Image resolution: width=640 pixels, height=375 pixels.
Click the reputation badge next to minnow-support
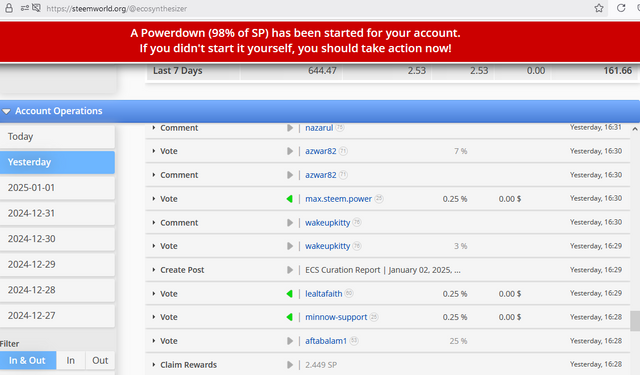pyautogui.click(x=374, y=317)
